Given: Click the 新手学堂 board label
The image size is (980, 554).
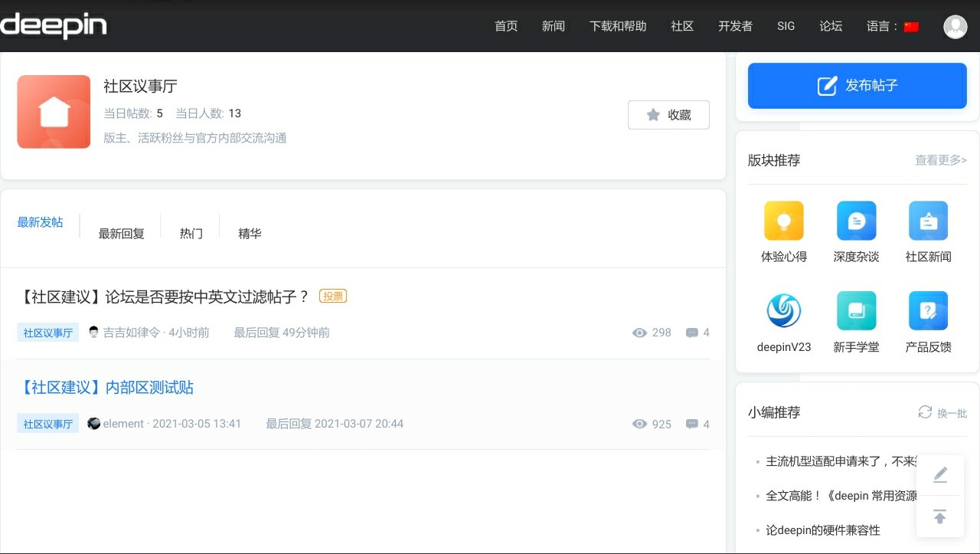Looking at the screenshot, I should [856, 347].
